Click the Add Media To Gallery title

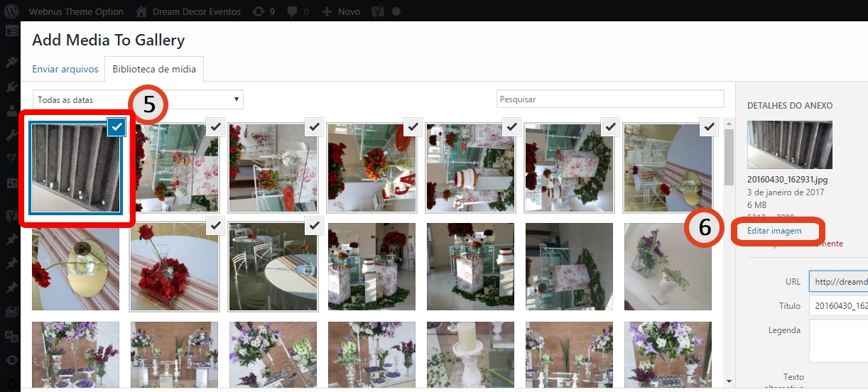coord(109,40)
